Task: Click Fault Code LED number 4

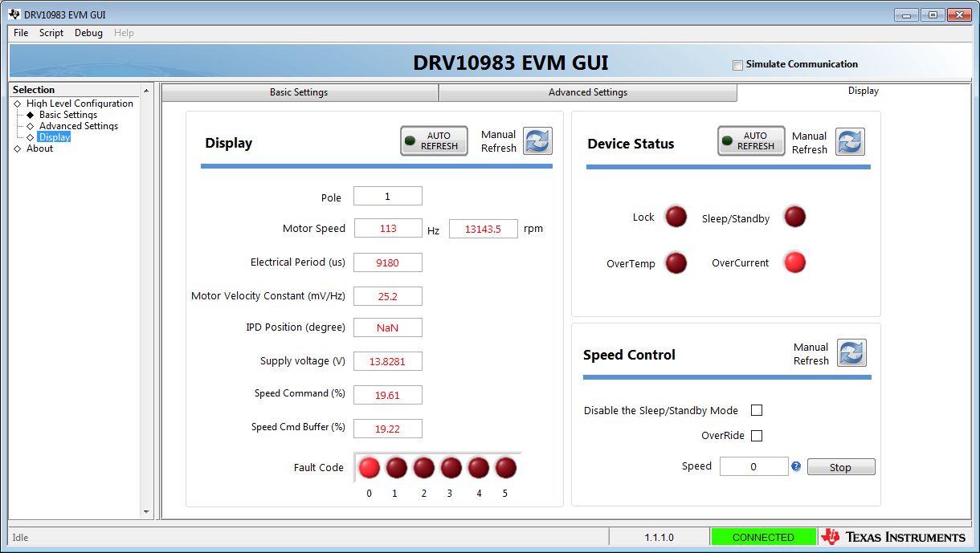Action: pos(479,468)
